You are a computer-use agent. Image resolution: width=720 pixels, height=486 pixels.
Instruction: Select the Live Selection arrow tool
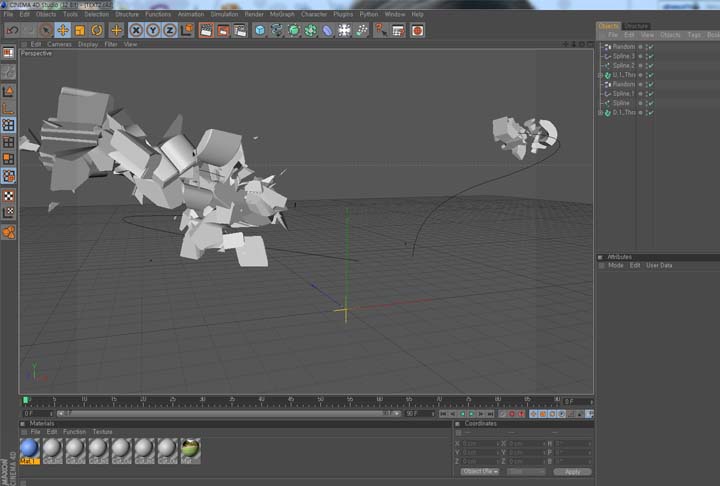[45, 30]
